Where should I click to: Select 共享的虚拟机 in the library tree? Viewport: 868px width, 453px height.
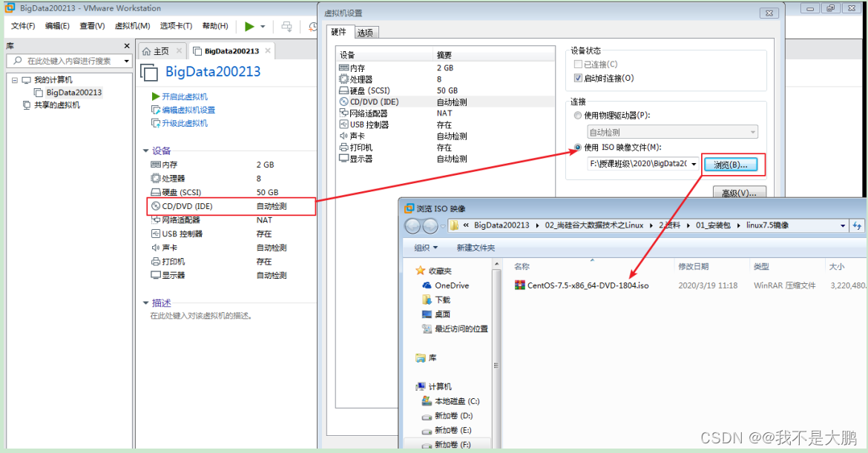(57, 105)
